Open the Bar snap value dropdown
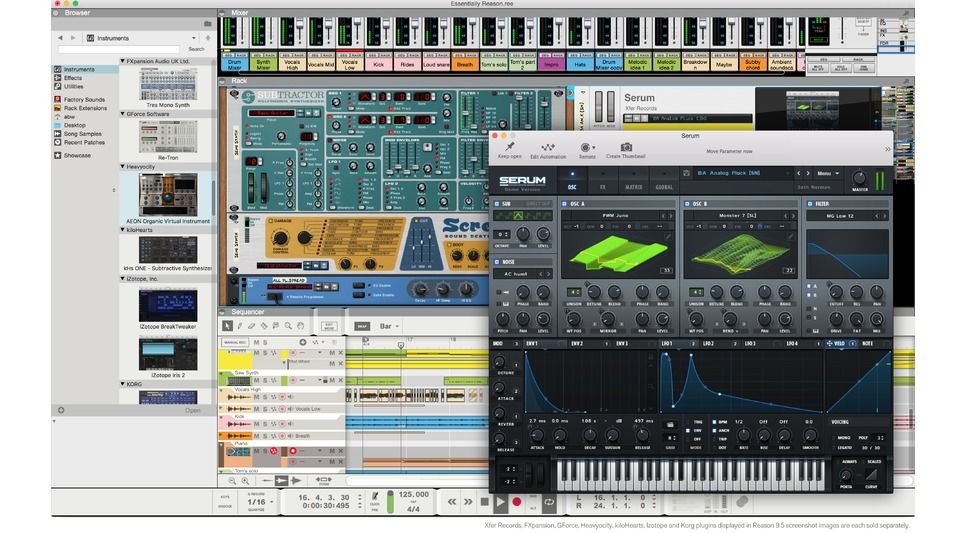The image size is (967, 533). (x=389, y=326)
